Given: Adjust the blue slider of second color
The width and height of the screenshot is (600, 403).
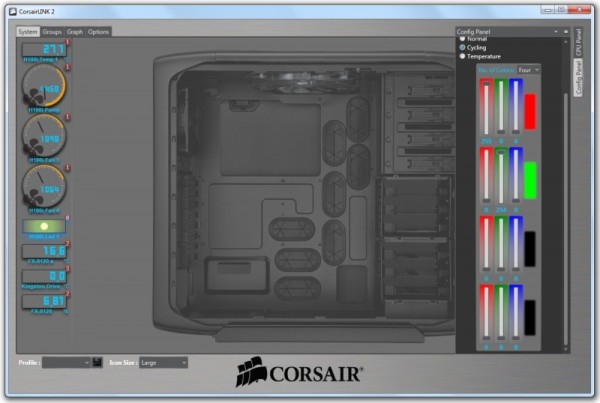Looking at the screenshot, I should click(515, 177).
